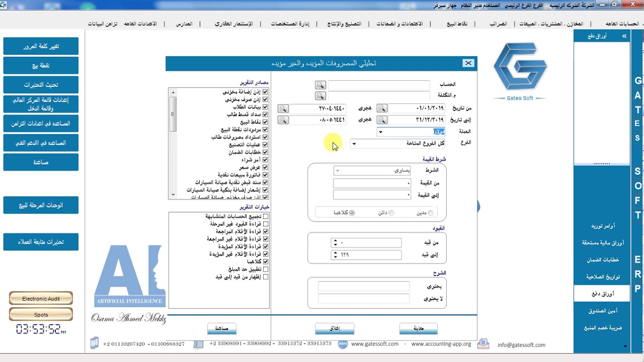The height and width of the screenshot is (362, 644).
Task: Click the يحتوي description text field
Action: pos(364,287)
